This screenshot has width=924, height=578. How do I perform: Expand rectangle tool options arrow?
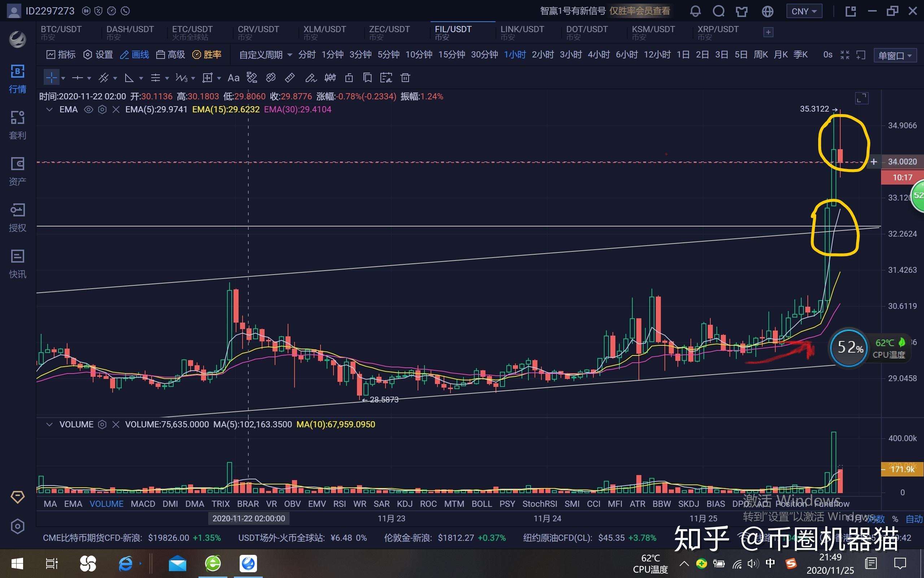pos(219,78)
